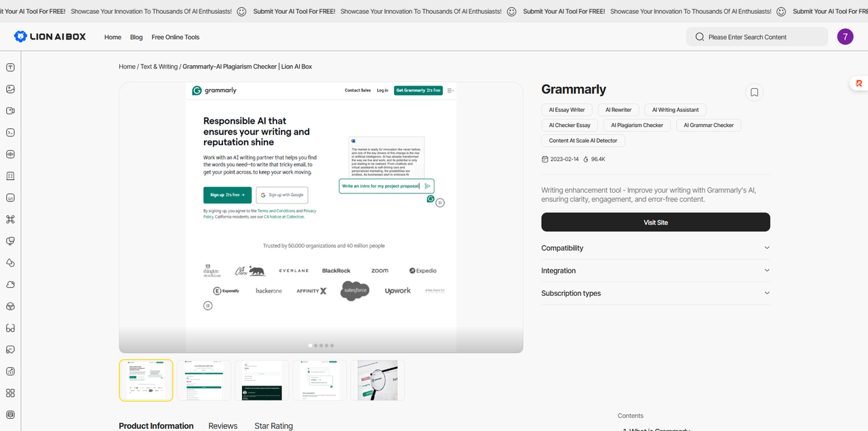This screenshot has height=431, width=868.
Task: Click the last carousel indicator dot
Action: pyautogui.click(x=332, y=345)
